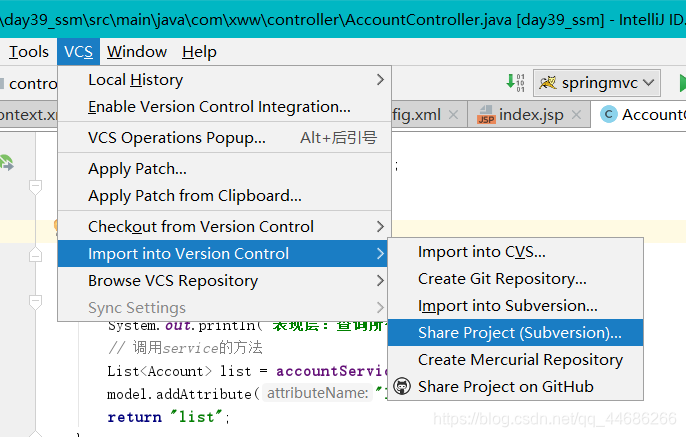Close the index.jsp tab
The height and width of the screenshot is (437, 686).
(x=577, y=115)
